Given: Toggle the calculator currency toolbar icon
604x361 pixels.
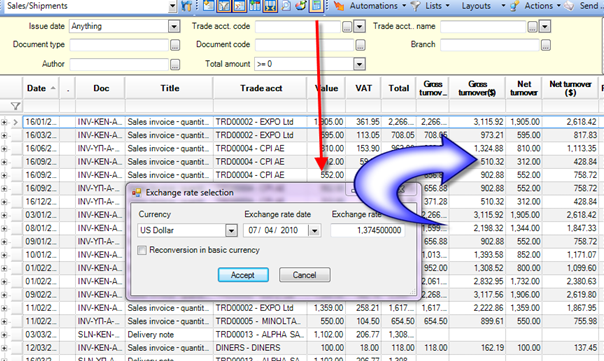Looking at the screenshot, I should coord(316,6).
